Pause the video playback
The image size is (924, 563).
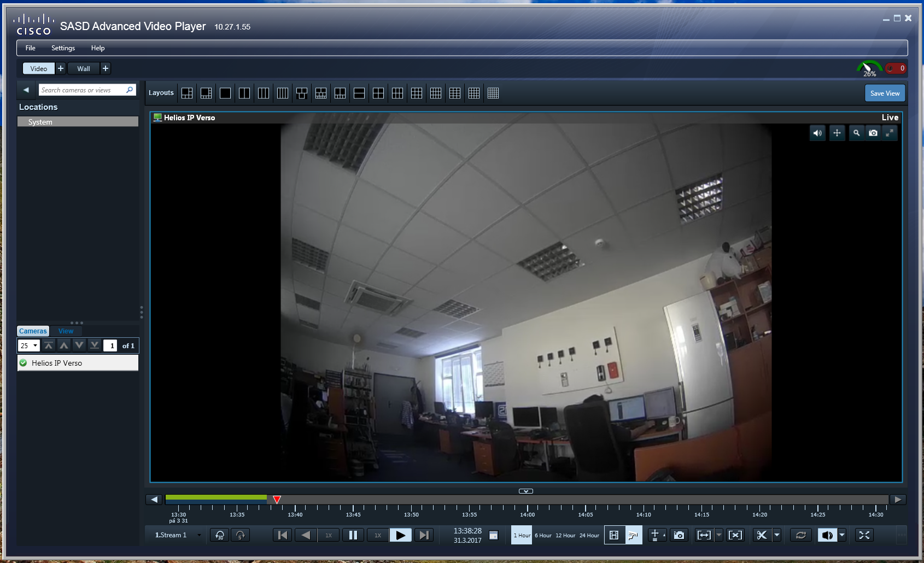click(353, 535)
